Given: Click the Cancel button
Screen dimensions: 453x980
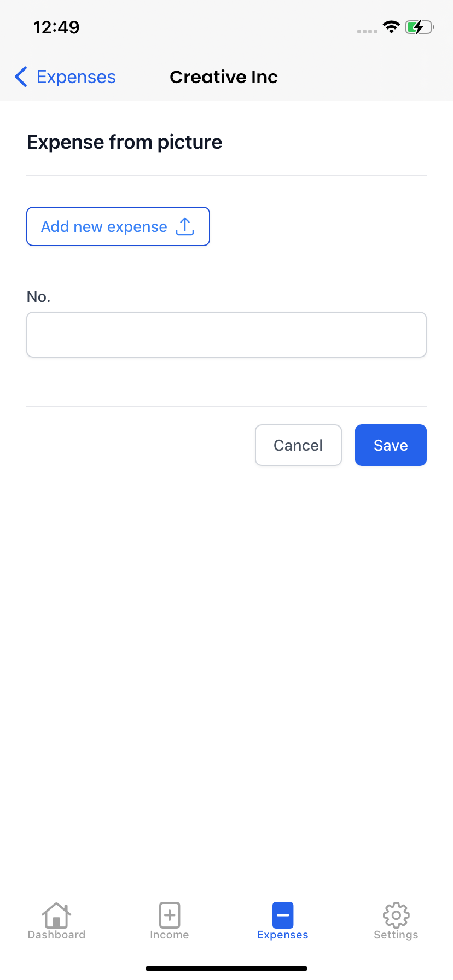Looking at the screenshot, I should tap(298, 445).
